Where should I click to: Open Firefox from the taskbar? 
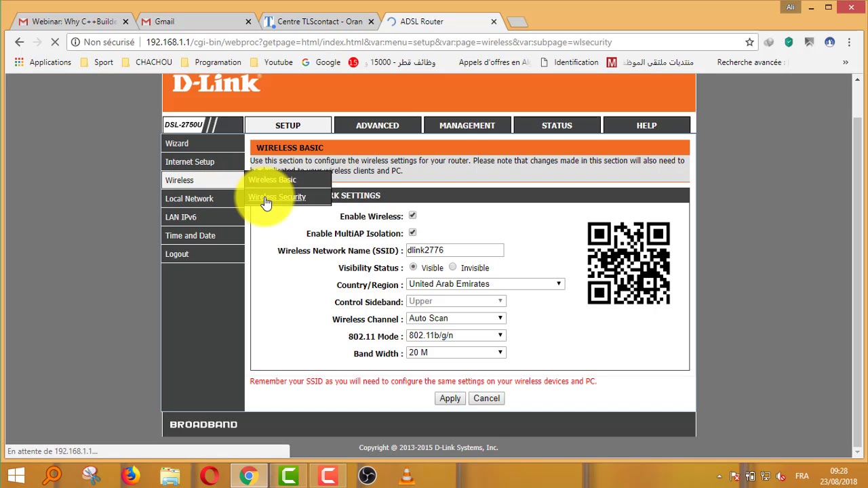[x=130, y=475]
